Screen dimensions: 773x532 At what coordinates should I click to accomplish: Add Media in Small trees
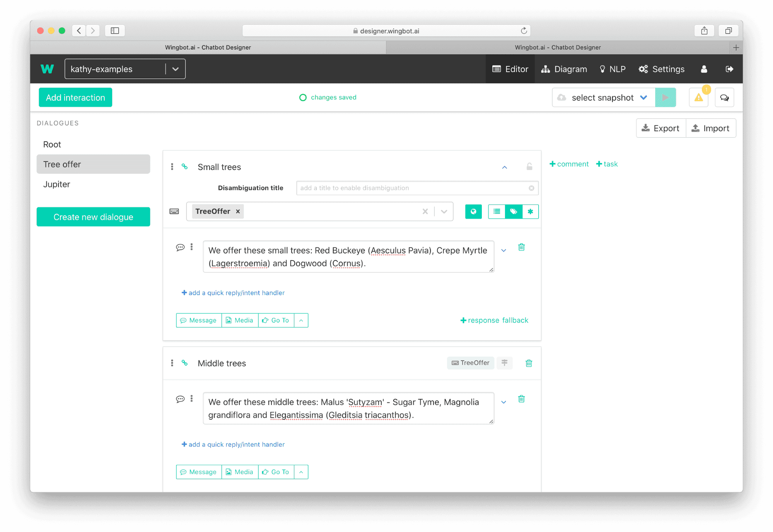(x=240, y=320)
